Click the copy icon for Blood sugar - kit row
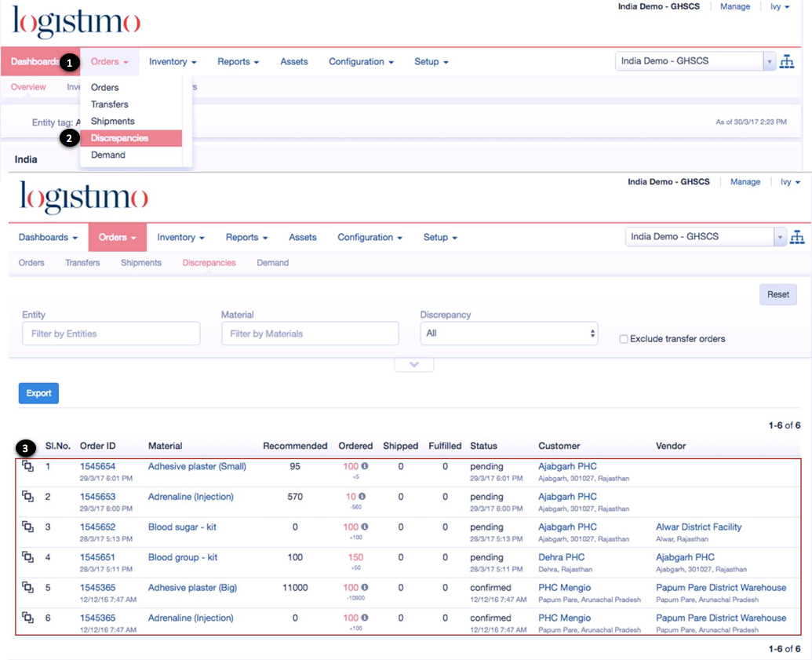812x660 pixels. [27, 527]
